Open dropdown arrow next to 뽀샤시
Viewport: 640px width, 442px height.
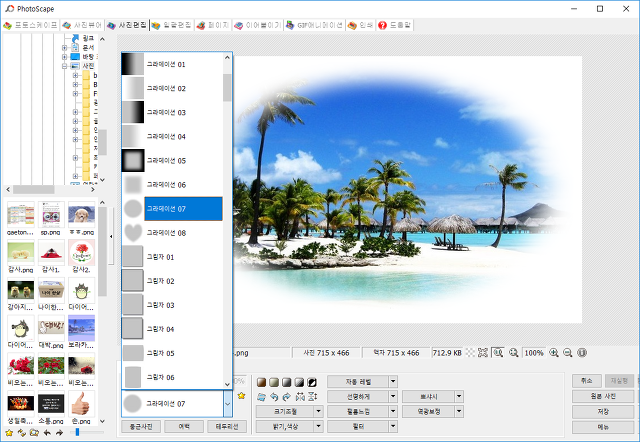point(459,396)
